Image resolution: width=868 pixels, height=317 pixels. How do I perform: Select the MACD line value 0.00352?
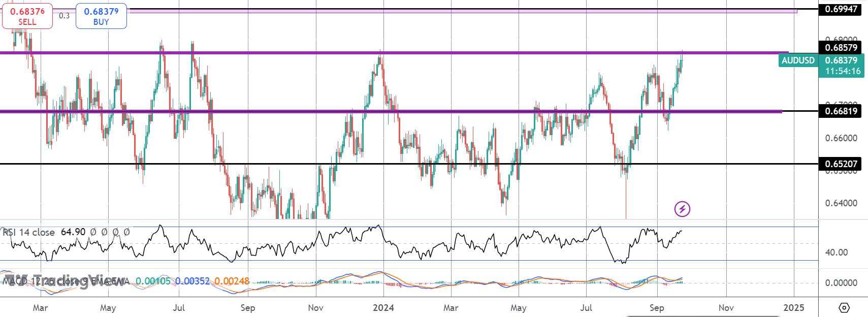click(193, 281)
